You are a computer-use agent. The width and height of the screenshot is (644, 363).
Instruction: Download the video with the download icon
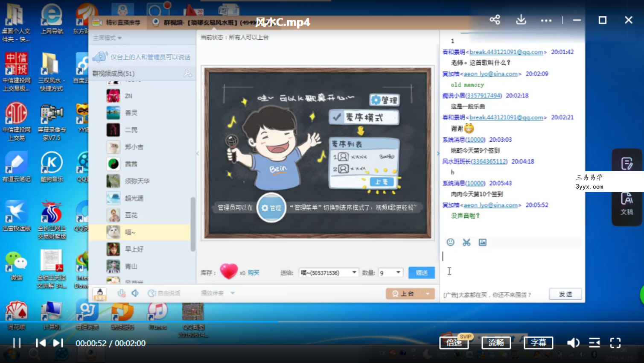tap(521, 20)
